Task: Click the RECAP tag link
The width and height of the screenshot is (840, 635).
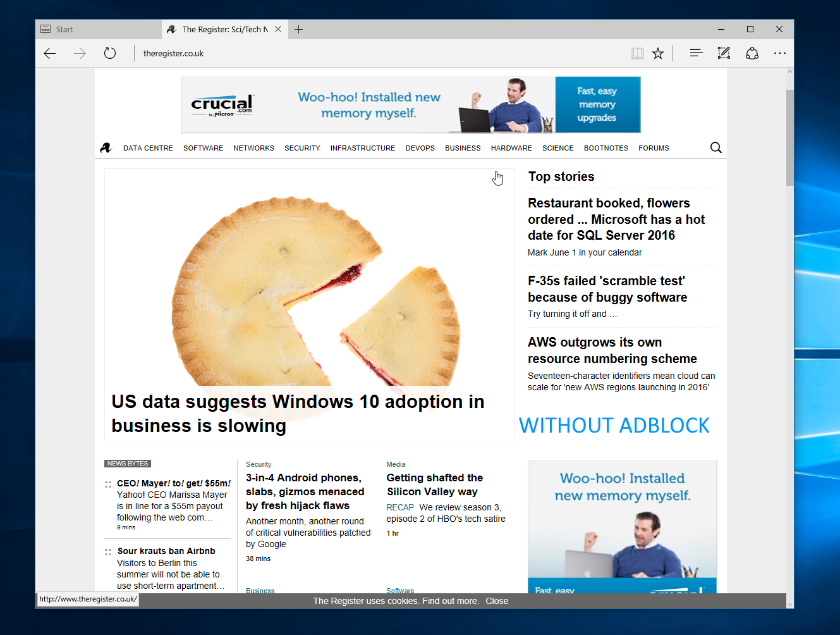Action: coord(400,507)
